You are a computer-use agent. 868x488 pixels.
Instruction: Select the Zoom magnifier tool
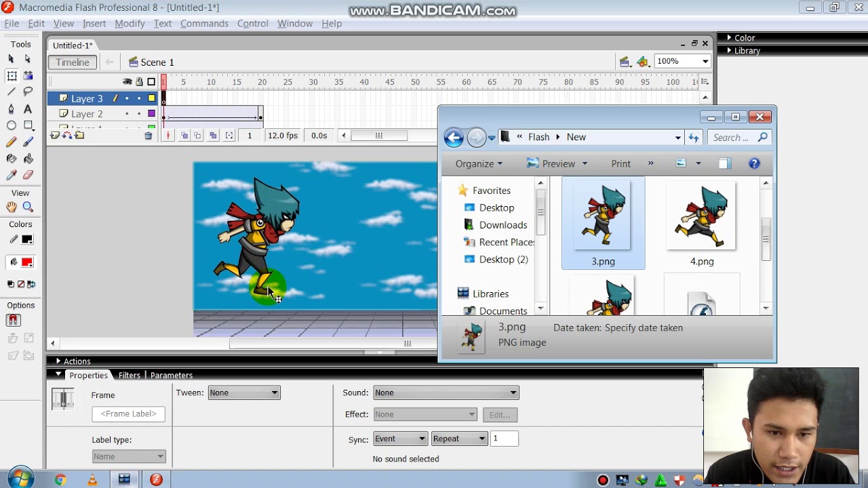tap(28, 207)
